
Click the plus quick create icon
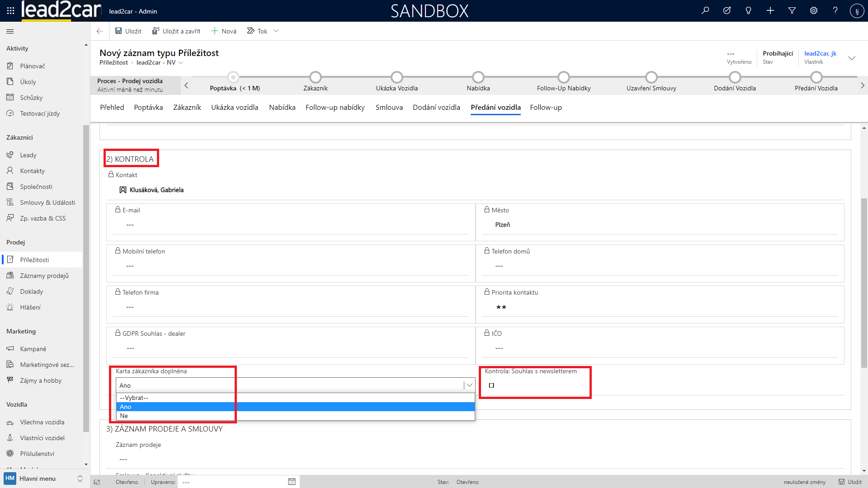click(x=770, y=10)
